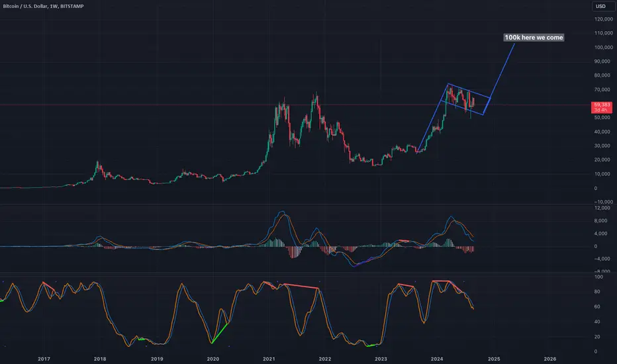The image size is (617, 364).
Task: Click the -10,000 price axis label
Action: pos(603,202)
